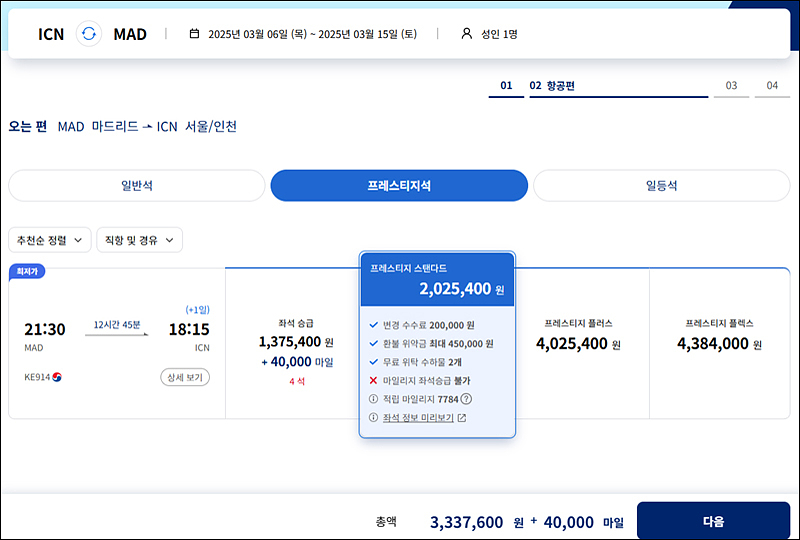Click the 환불 위약금 최대 450,000 원 line
Viewport: 800px width, 540px height.
[438, 343]
